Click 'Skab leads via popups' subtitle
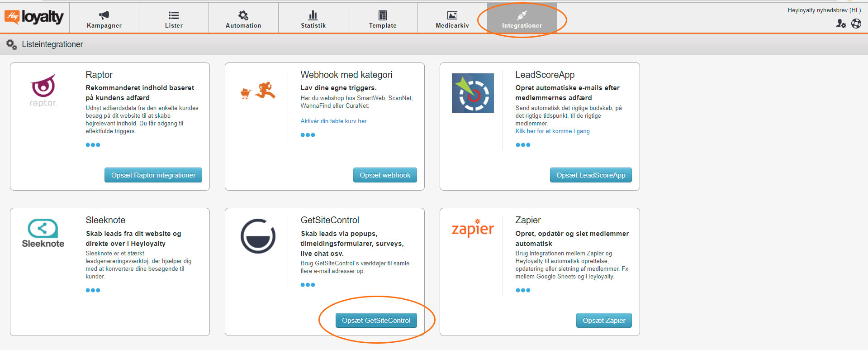868x350 pixels. (x=352, y=244)
